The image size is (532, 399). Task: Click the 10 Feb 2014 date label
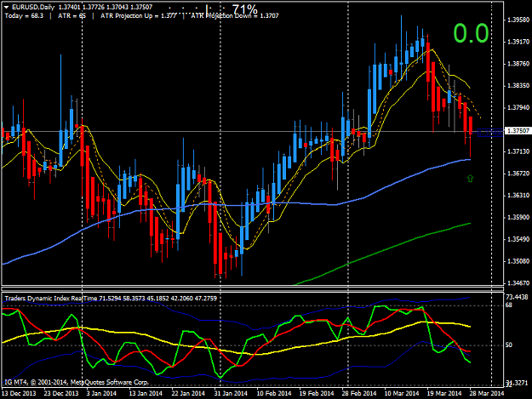274,393
